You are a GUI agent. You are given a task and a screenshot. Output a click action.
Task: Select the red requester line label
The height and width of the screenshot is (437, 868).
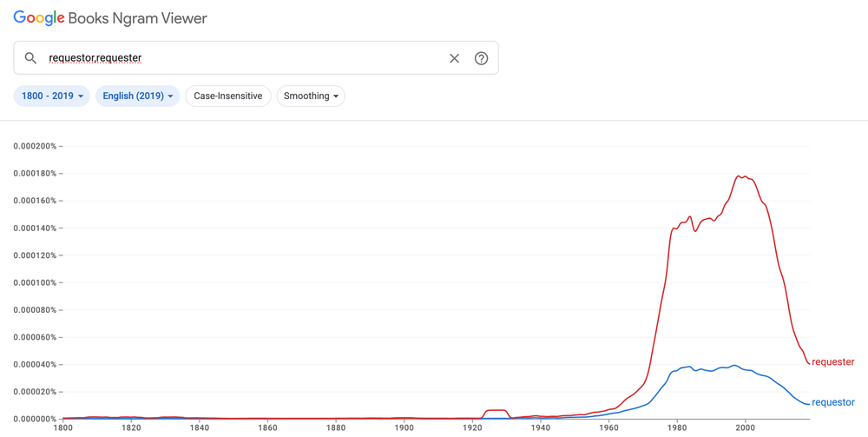click(x=832, y=362)
